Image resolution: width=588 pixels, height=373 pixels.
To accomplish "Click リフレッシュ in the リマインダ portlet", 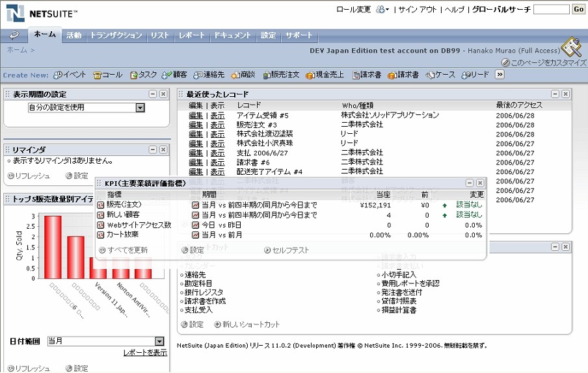I will (x=29, y=175).
